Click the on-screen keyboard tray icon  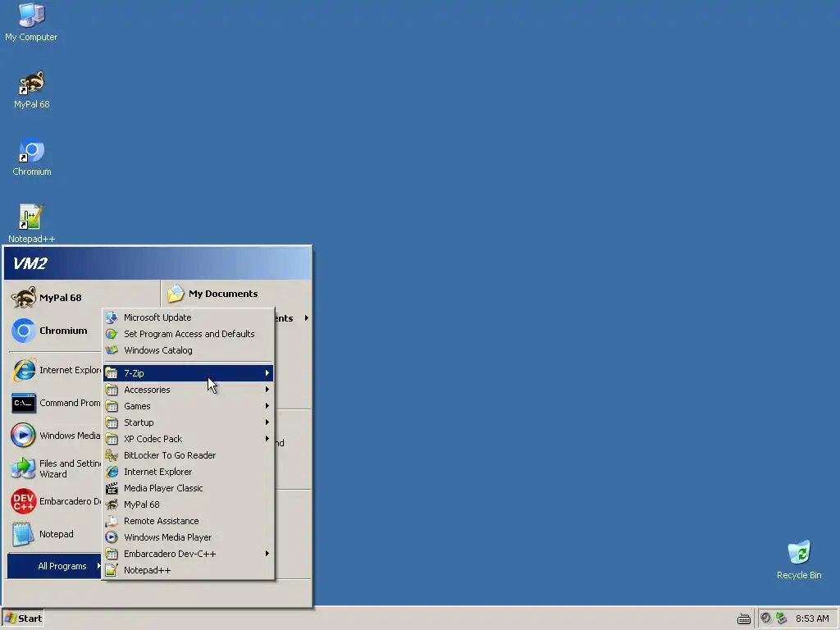click(743, 619)
